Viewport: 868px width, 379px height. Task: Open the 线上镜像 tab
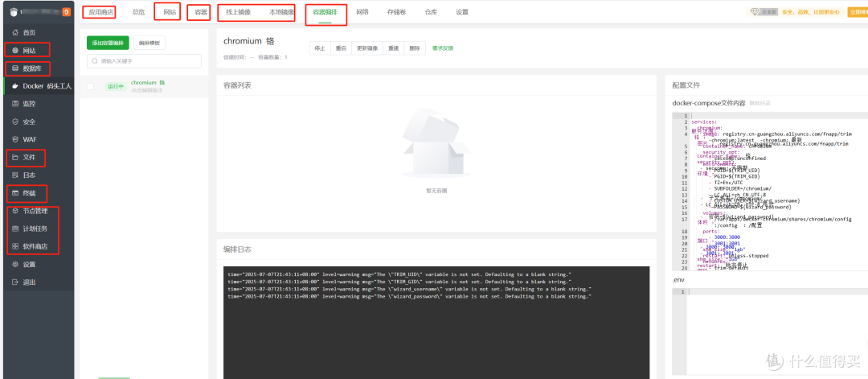(238, 11)
